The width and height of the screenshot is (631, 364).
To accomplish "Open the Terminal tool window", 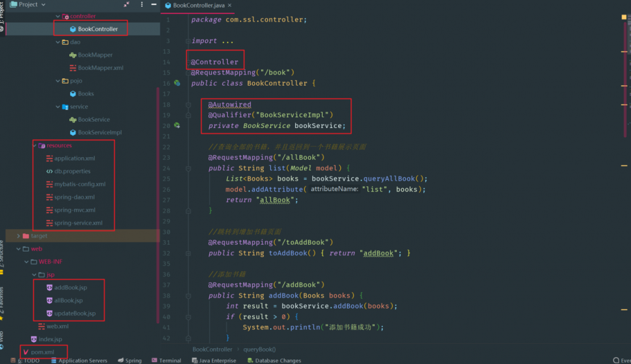I will click(x=166, y=361).
